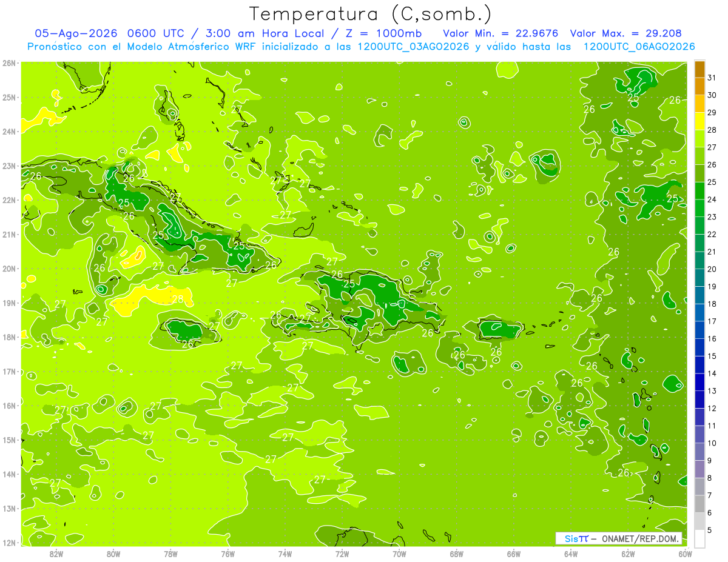
Task: Click the latitude label "20N"
Action: coord(9,269)
